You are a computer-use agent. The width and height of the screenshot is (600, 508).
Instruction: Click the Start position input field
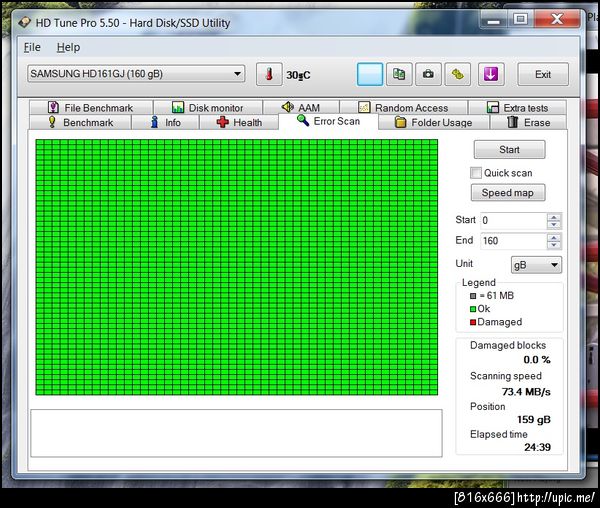pos(514,221)
